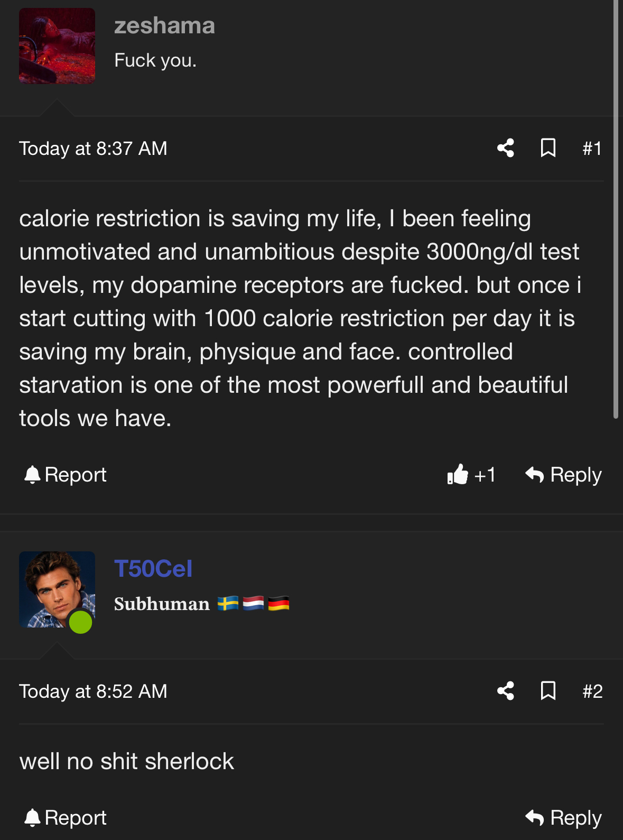
Task: Open zeshama's profile from username
Action: pos(164,25)
